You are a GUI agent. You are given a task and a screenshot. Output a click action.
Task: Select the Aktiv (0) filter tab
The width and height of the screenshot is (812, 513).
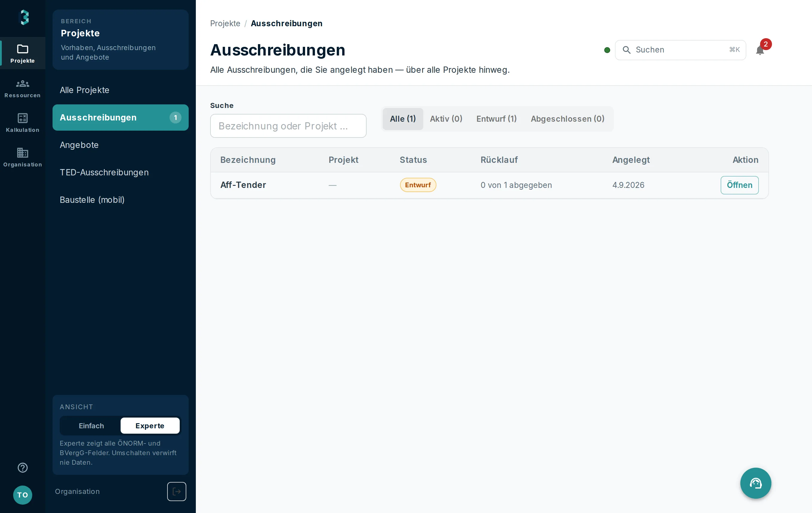(446, 119)
